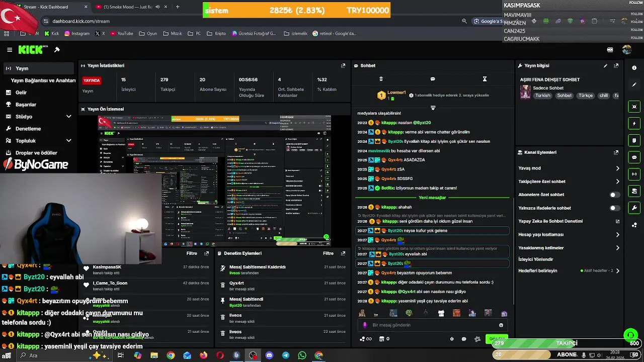Click the wrench sidebar icon

(x=634, y=208)
